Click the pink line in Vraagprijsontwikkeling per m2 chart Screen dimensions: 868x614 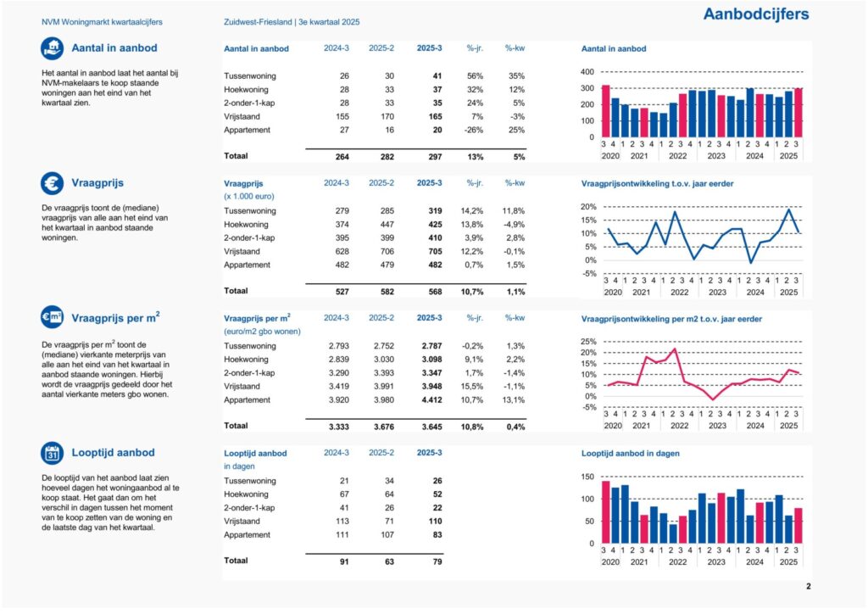point(653,358)
